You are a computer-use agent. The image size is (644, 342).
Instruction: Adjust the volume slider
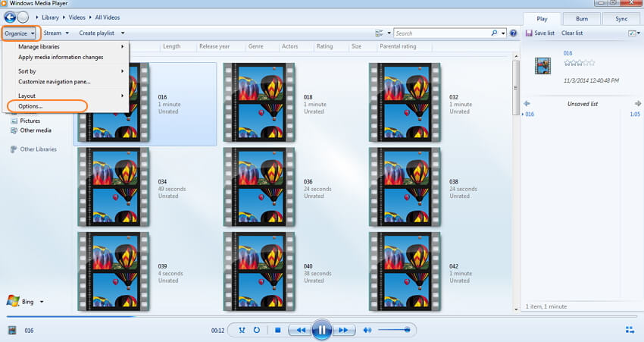[x=394, y=330]
